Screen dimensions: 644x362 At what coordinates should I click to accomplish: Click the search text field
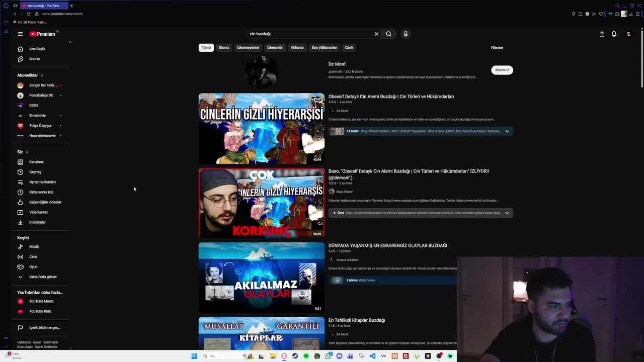[x=309, y=34]
